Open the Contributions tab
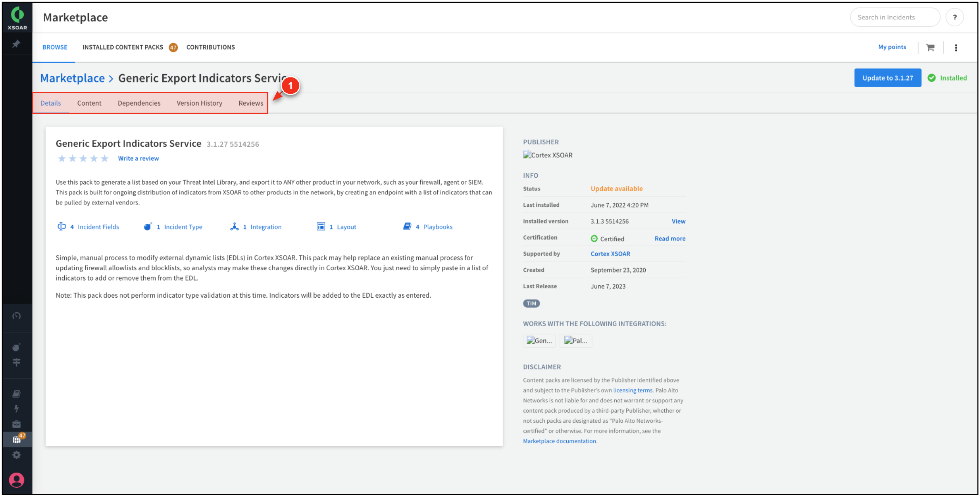 click(210, 47)
